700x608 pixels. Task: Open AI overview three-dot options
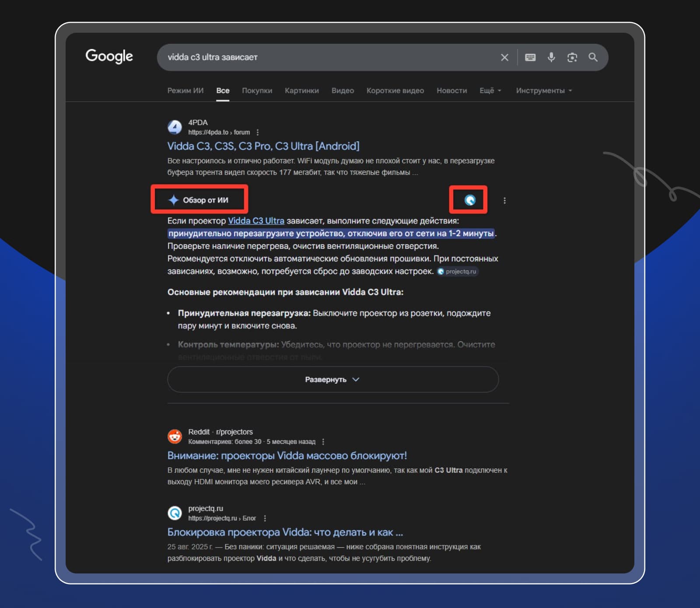pyautogui.click(x=504, y=200)
